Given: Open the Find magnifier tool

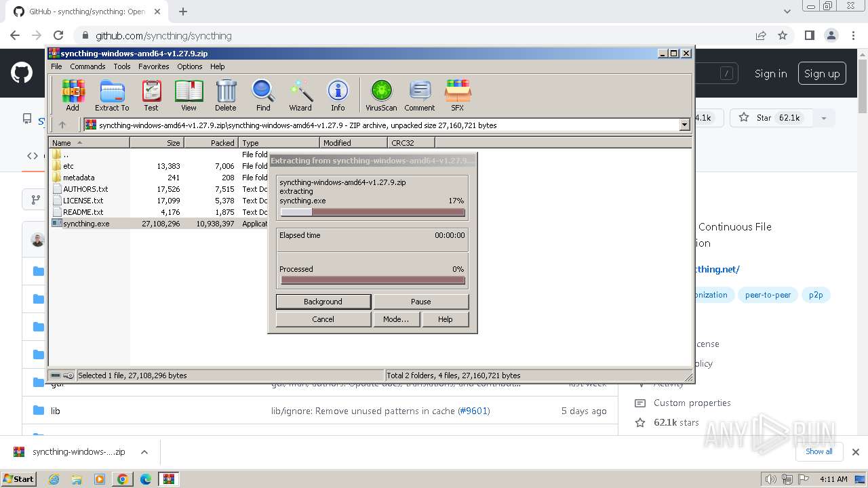Looking at the screenshot, I should click(263, 95).
